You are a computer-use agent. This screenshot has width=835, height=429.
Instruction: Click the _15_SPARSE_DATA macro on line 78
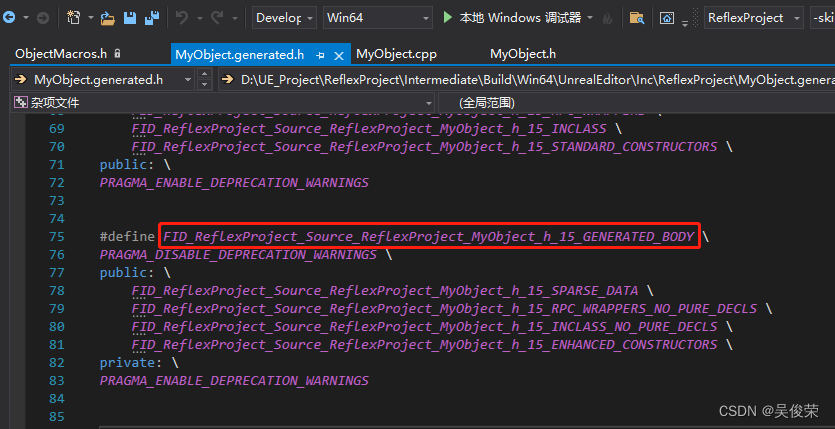coord(385,291)
